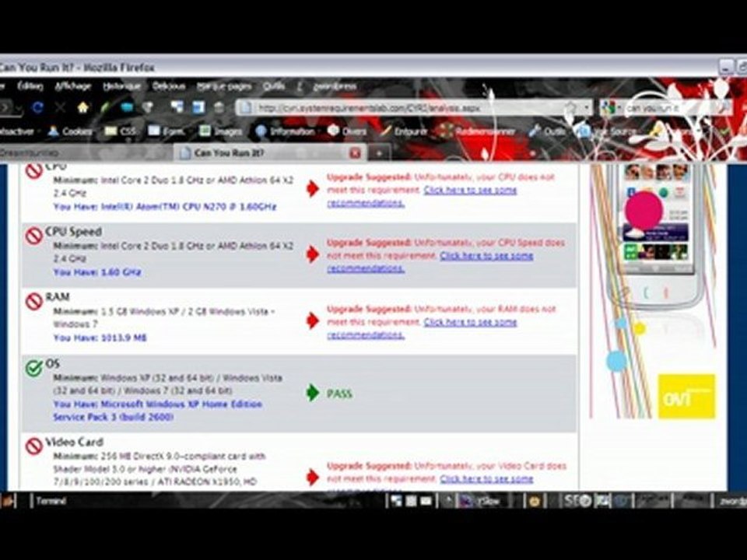Image resolution: width=747 pixels, height=560 pixels.
Task: Open the CPU row recommendations link
Action: coord(422,196)
